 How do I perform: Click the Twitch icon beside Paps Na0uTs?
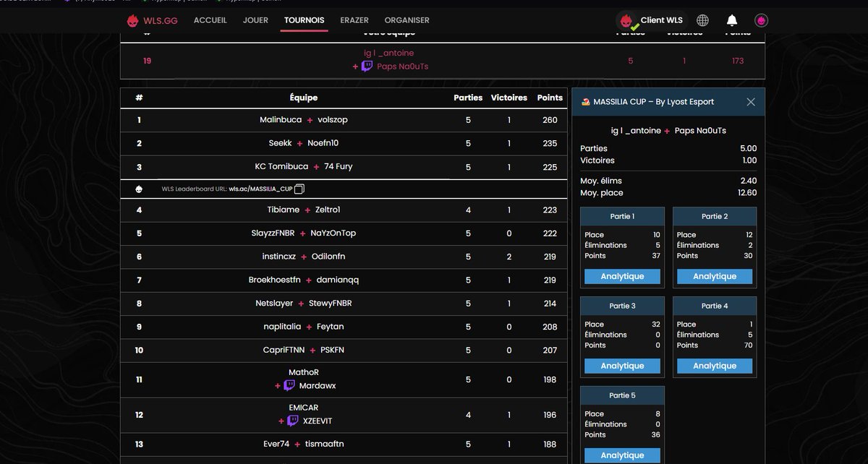pyautogui.click(x=367, y=66)
